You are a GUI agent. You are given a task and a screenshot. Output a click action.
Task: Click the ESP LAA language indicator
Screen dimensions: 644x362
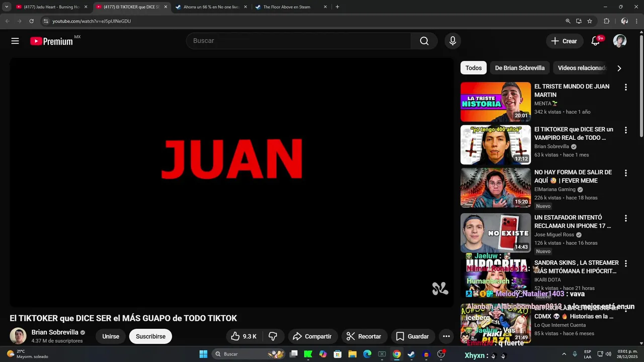click(x=588, y=354)
